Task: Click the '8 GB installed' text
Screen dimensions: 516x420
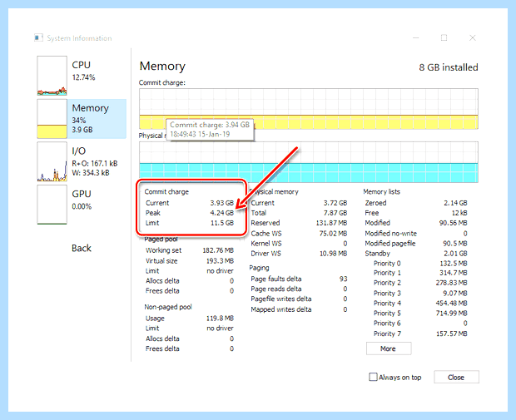Action: pyautogui.click(x=449, y=67)
